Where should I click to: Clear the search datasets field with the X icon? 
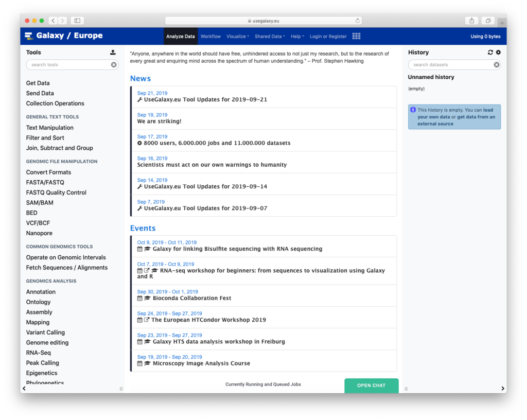(497, 64)
